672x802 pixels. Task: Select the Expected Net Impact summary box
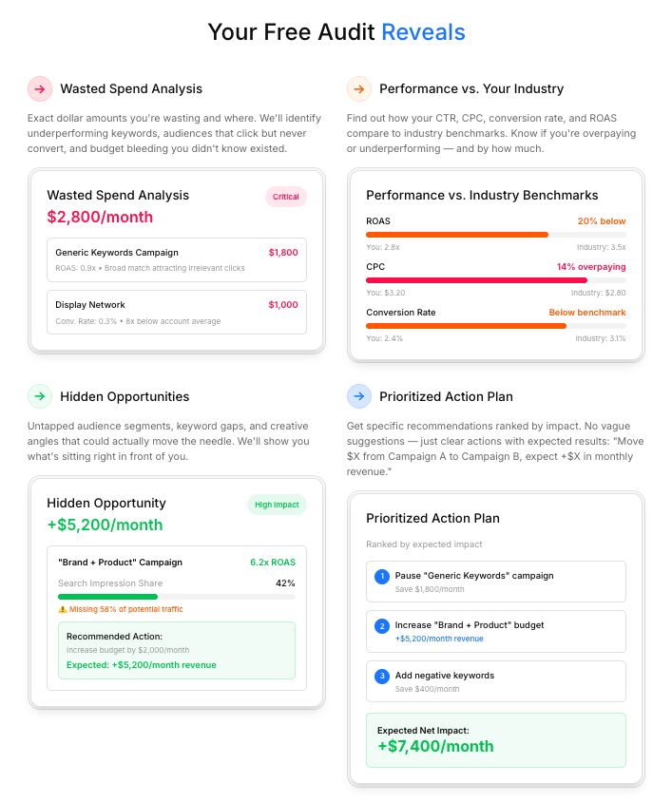coord(495,740)
